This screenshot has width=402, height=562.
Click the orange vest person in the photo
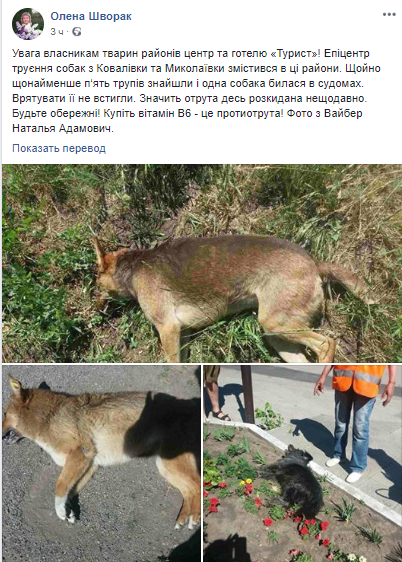click(x=356, y=421)
